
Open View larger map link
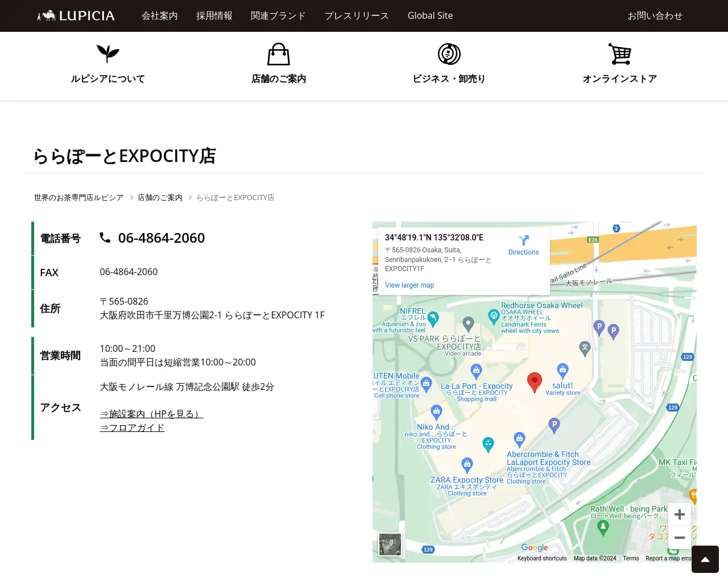coord(409,285)
